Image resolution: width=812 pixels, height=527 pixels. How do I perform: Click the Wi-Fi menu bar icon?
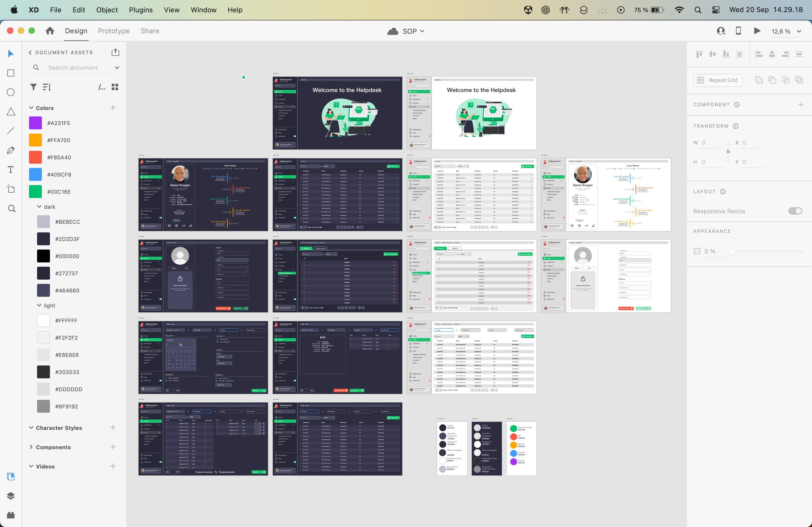click(679, 10)
